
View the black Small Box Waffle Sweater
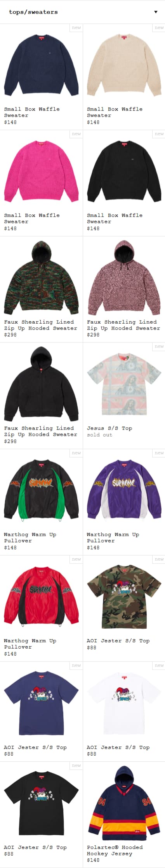click(124, 171)
